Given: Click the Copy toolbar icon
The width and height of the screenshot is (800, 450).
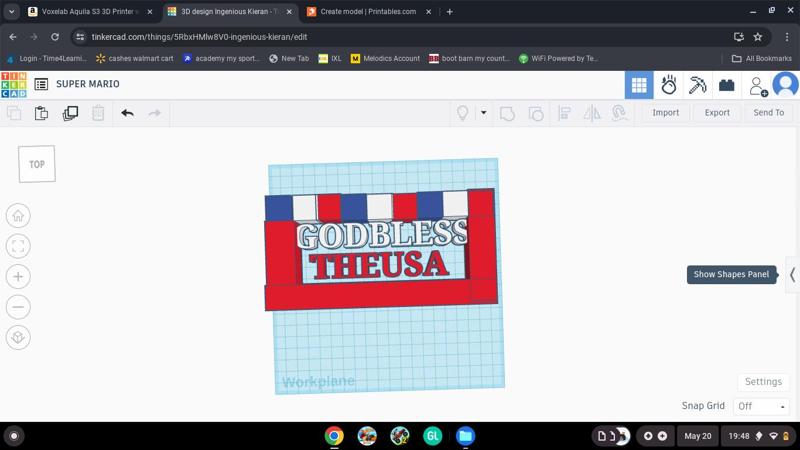Looking at the screenshot, I should point(14,113).
